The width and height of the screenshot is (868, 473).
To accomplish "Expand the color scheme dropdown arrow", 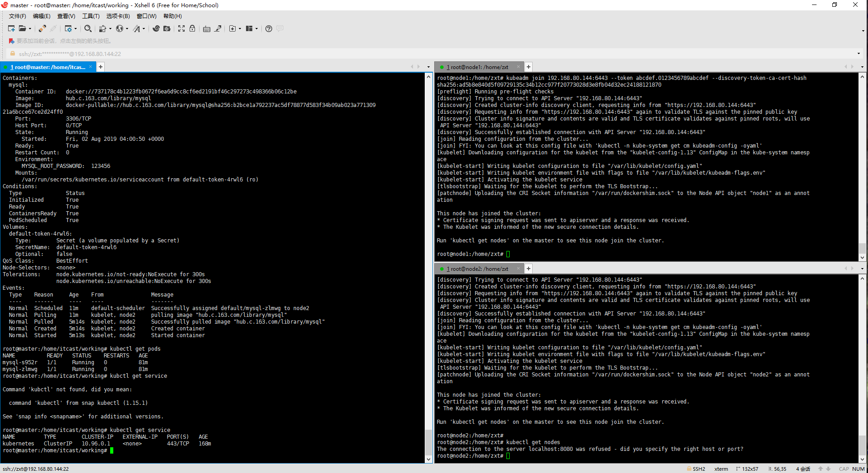I will pyautogui.click(x=111, y=29).
